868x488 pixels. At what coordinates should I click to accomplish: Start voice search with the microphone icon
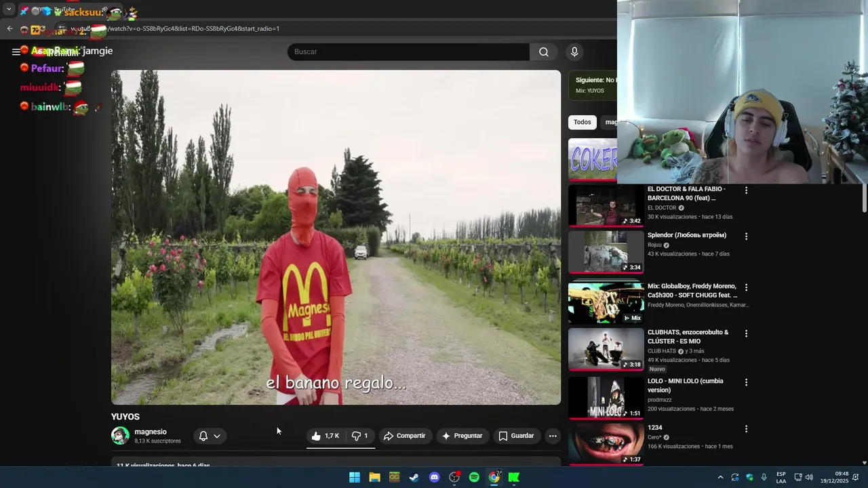point(574,52)
